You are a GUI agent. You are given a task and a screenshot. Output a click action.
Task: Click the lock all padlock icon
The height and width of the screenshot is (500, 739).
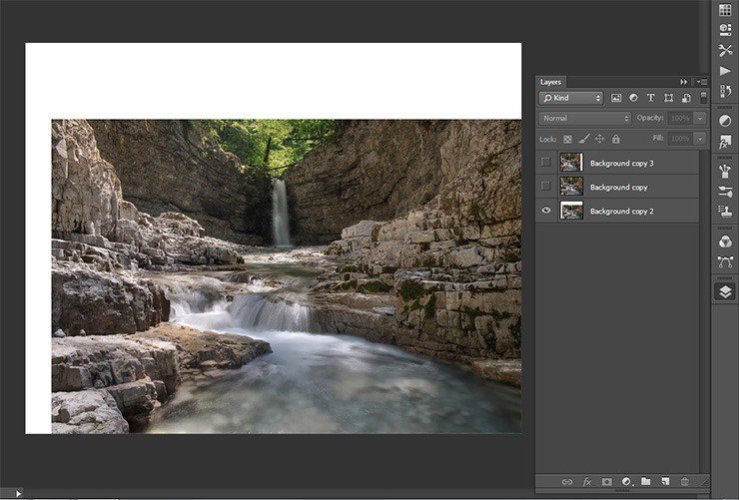click(x=616, y=139)
